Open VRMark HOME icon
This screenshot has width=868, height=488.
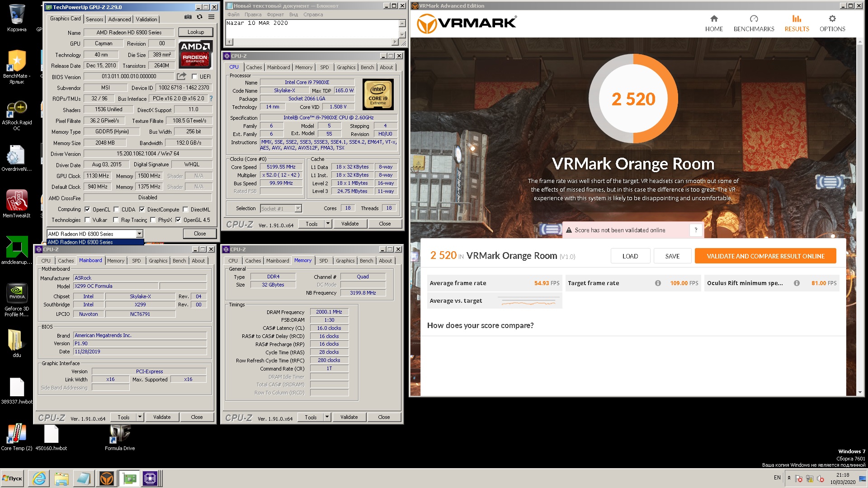(714, 19)
